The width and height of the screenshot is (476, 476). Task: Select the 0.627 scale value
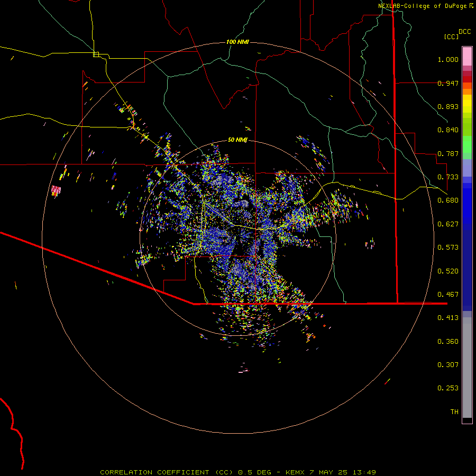448,224
